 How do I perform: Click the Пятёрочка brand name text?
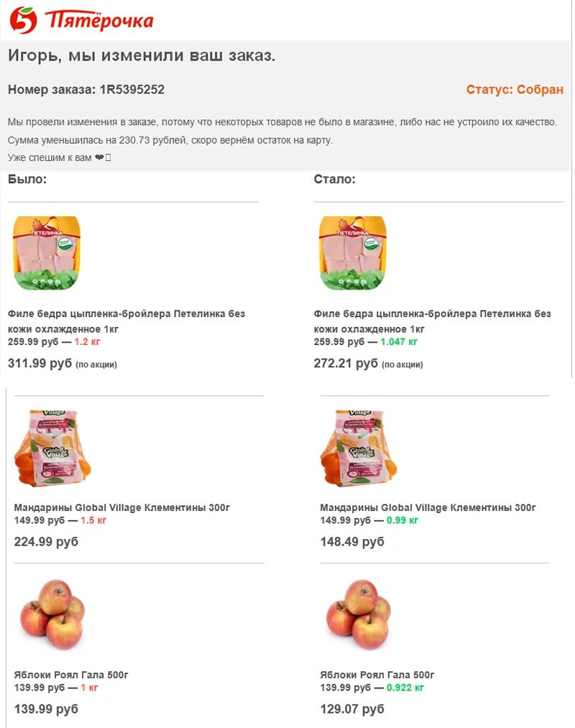(x=98, y=21)
